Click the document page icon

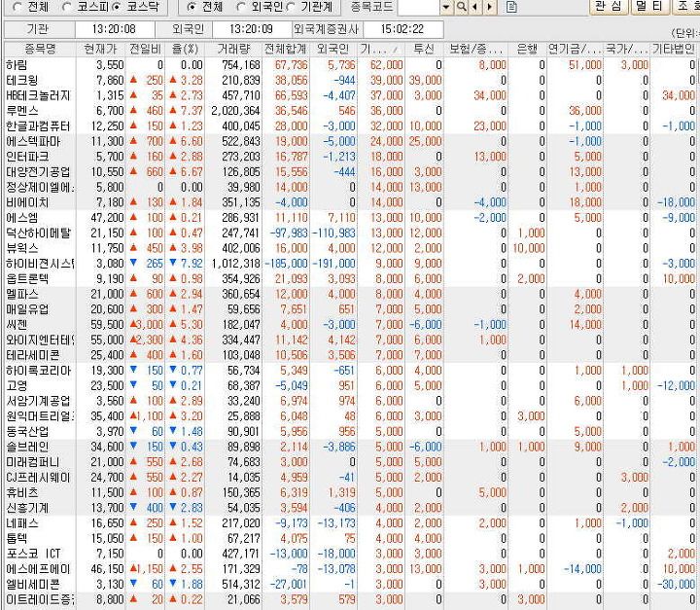(x=512, y=7)
